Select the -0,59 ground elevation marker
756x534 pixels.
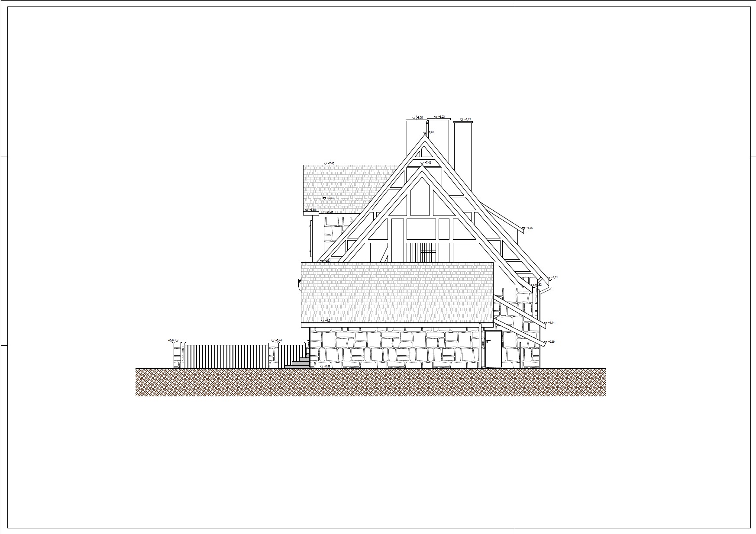pos(321,367)
